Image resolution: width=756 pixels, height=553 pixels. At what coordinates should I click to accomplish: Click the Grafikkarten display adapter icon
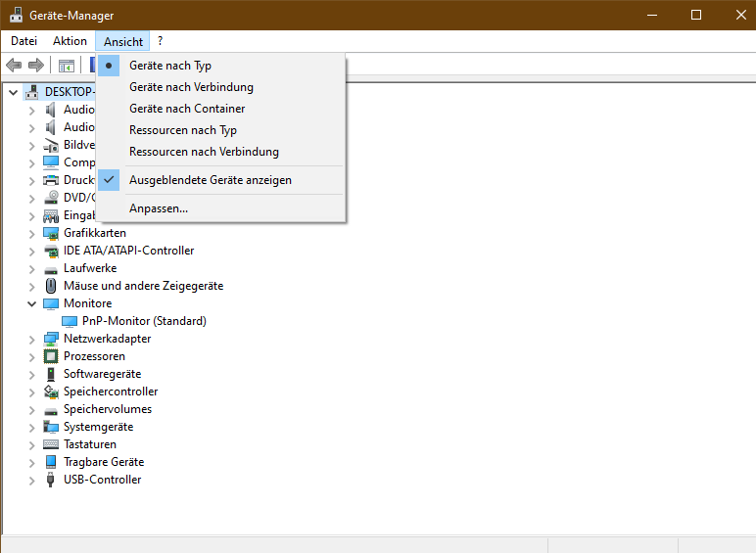point(51,233)
